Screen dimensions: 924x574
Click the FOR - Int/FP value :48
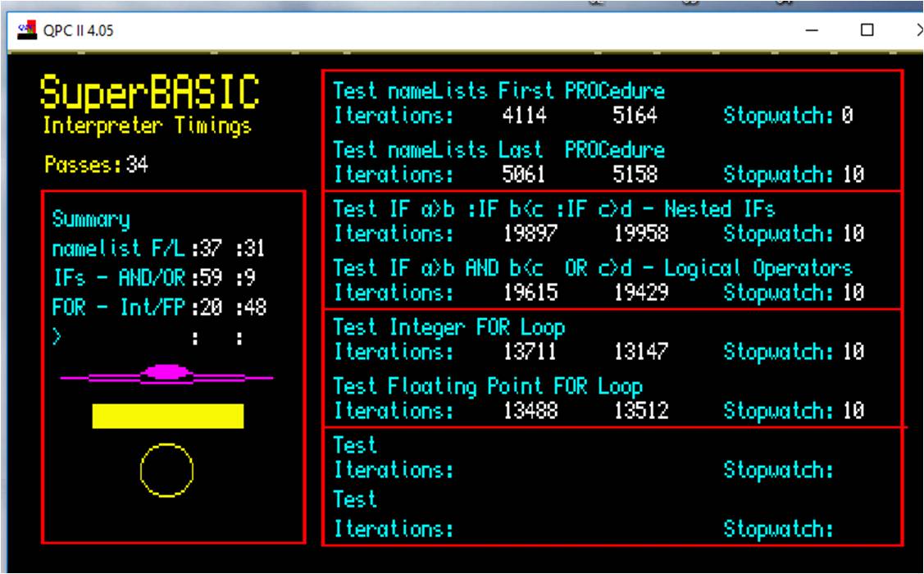click(251, 307)
